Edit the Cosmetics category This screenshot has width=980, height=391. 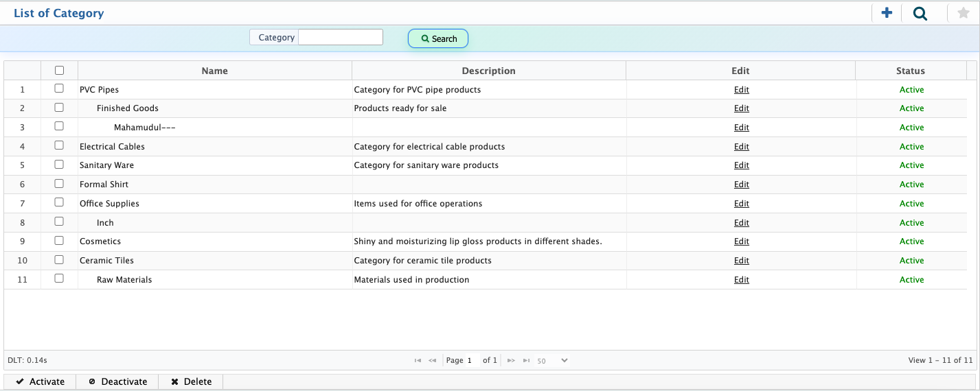click(742, 241)
